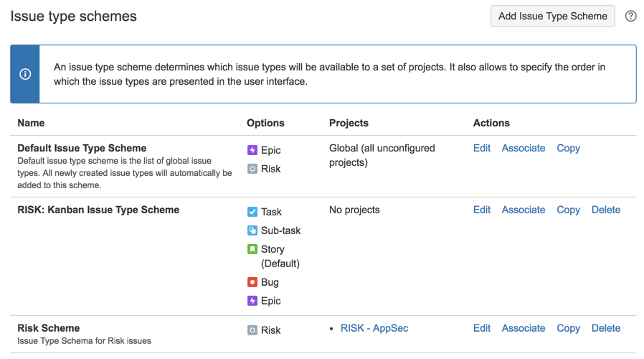
Task: Delete the RISK: Kanban Issue Type Scheme
Action: (606, 210)
